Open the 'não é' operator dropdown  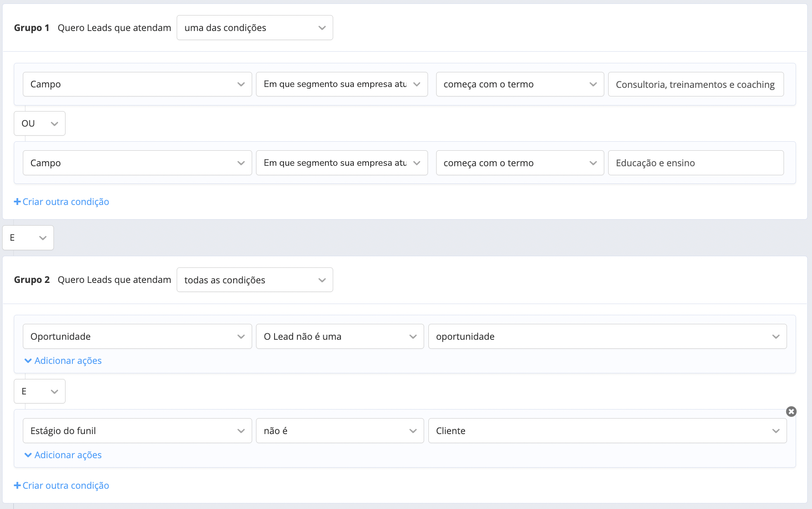pyautogui.click(x=340, y=431)
